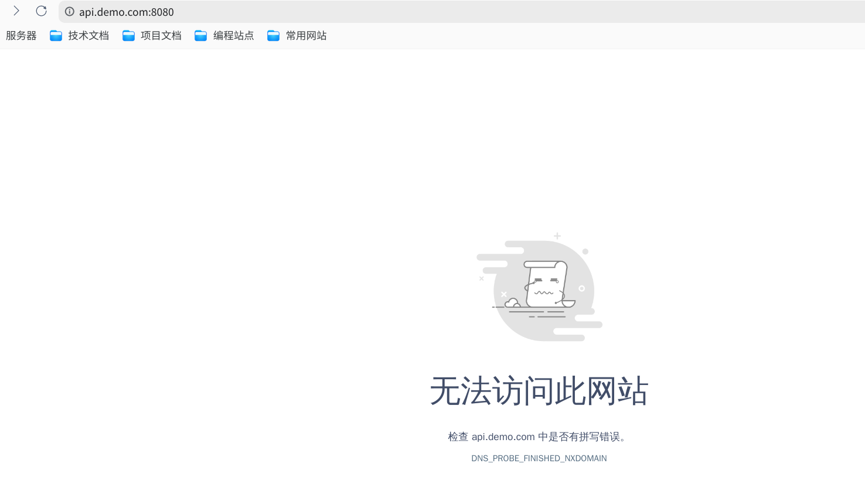Image resolution: width=865 pixels, height=504 pixels.
Task: Click the folder icon beside 常用网站
Action: click(x=273, y=36)
